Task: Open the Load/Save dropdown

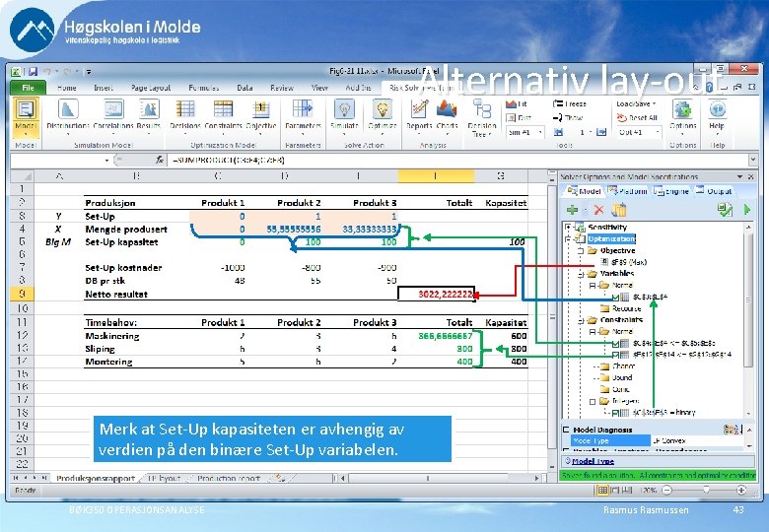Action: click(x=636, y=103)
